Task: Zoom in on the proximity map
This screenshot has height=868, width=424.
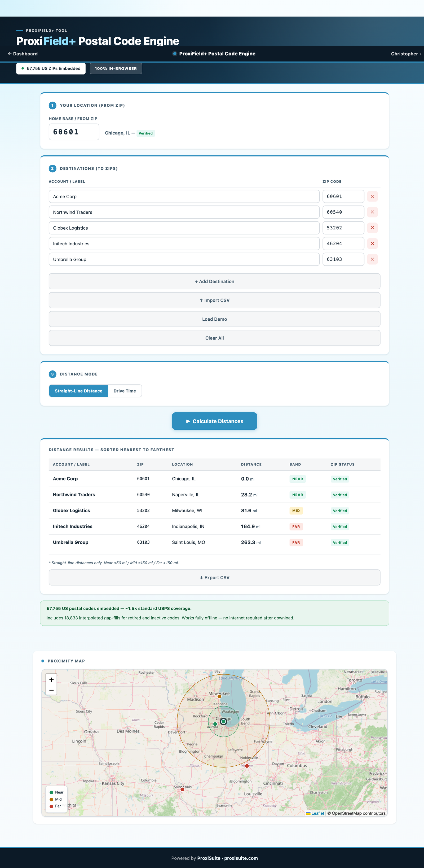Action: click(51, 679)
